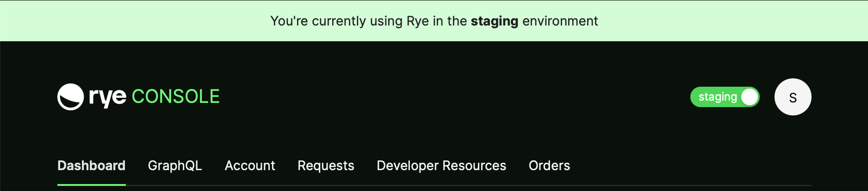View the Orders tab

click(x=549, y=166)
